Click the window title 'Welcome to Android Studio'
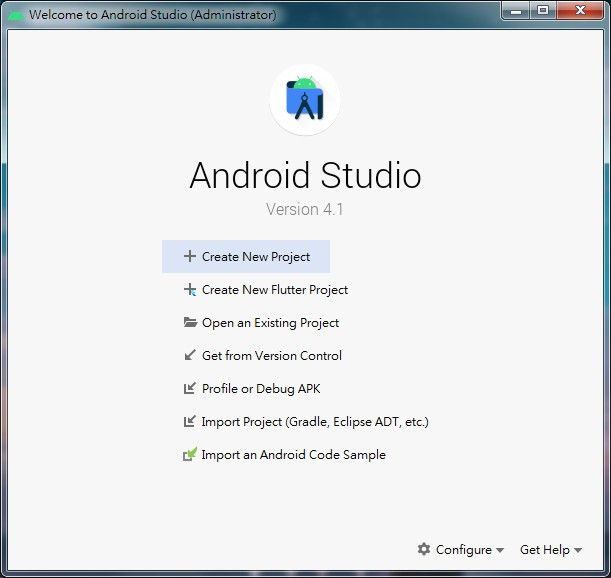 [153, 15]
